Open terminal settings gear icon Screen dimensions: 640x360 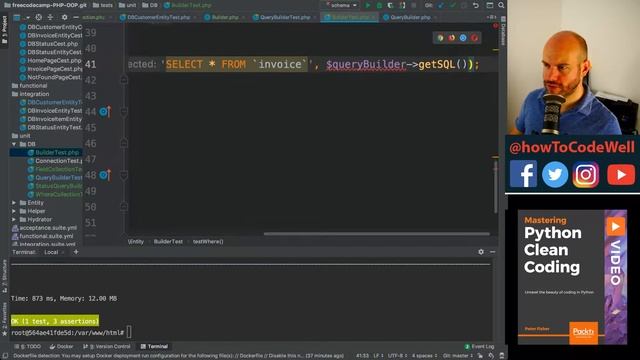click(481, 252)
